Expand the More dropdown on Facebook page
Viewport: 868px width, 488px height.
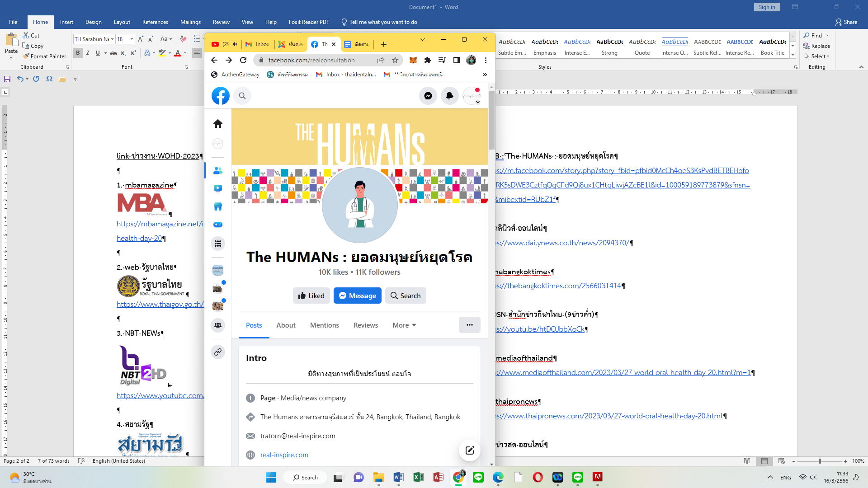point(405,325)
